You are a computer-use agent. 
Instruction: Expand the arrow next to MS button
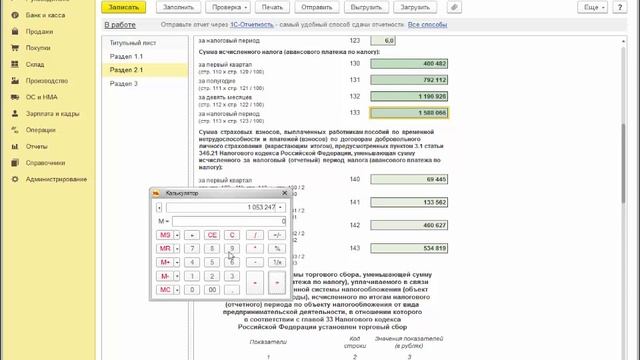pos(177,235)
